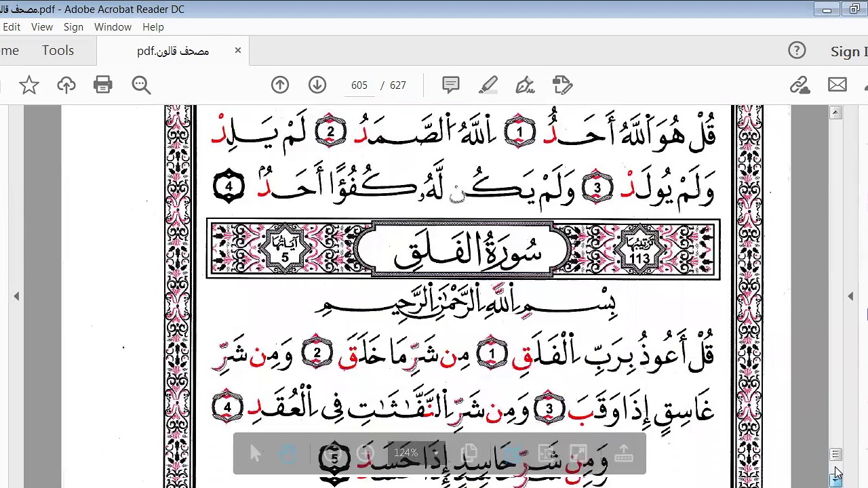Open the Help menu
The image size is (868, 488).
(x=153, y=27)
